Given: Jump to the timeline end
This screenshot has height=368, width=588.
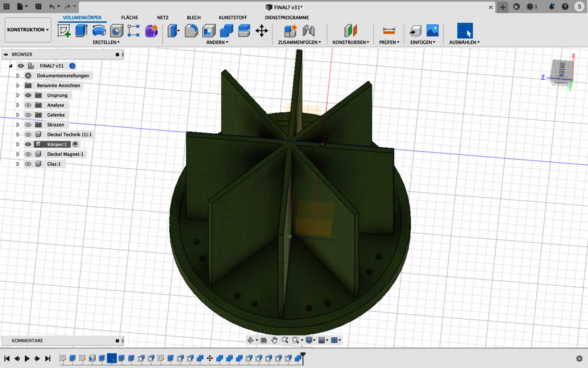Looking at the screenshot, I should point(47,359).
